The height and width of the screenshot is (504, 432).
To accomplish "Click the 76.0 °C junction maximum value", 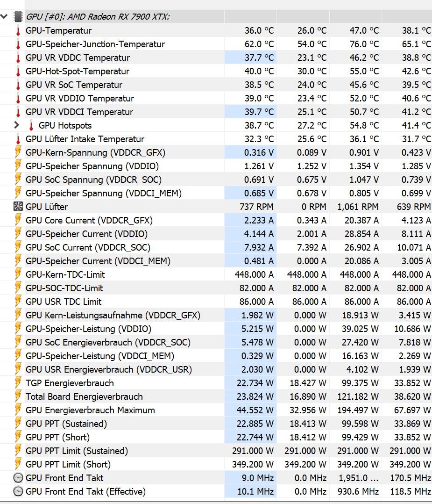I will (364, 44).
